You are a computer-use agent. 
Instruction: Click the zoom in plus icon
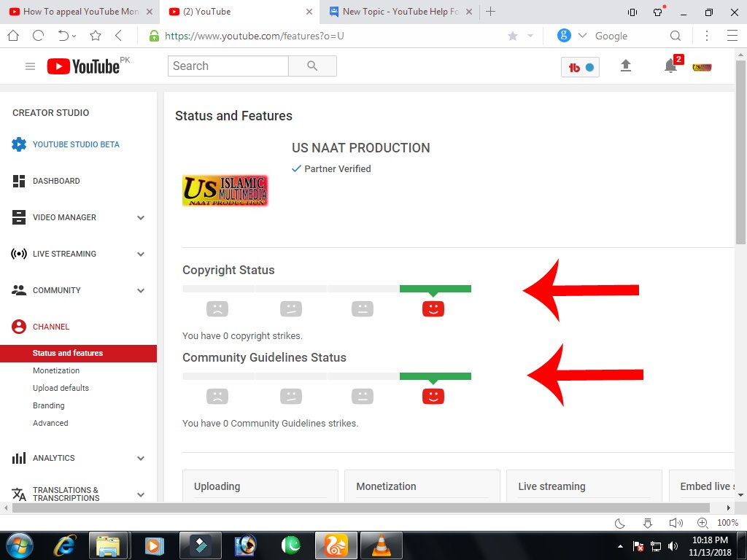point(703,523)
